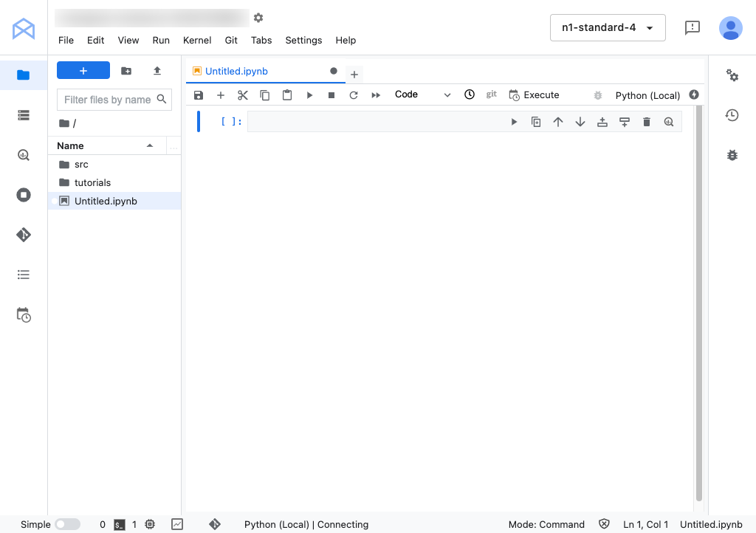Open the Code cell type dropdown

click(x=422, y=95)
